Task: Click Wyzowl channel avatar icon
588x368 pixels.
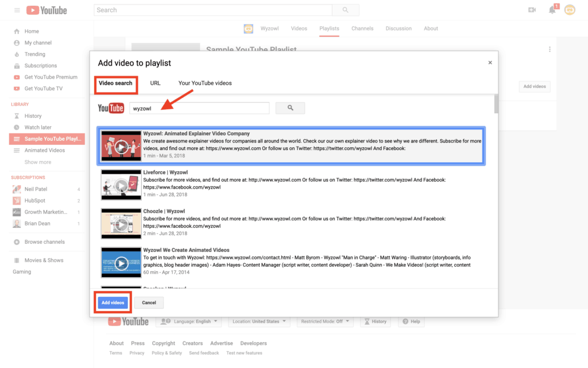Action: [x=248, y=29]
